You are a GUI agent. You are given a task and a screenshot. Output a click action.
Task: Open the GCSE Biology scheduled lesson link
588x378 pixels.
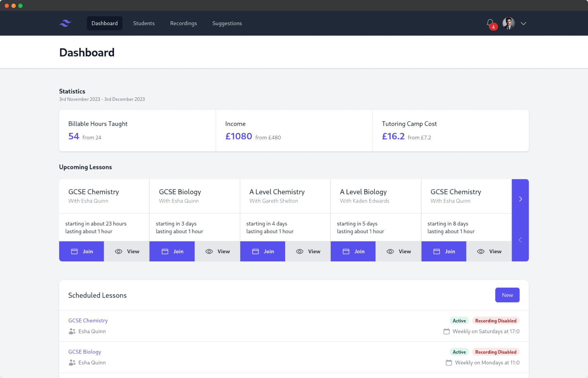(85, 352)
